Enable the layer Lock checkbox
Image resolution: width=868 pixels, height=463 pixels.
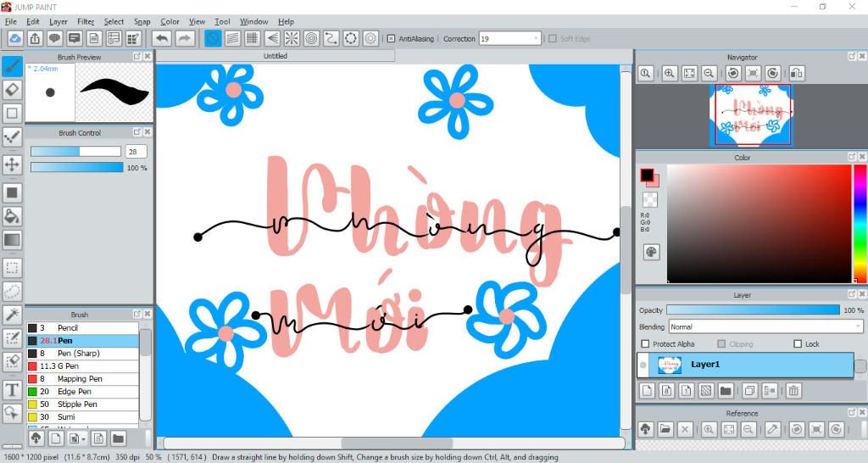tap(798, 344)
